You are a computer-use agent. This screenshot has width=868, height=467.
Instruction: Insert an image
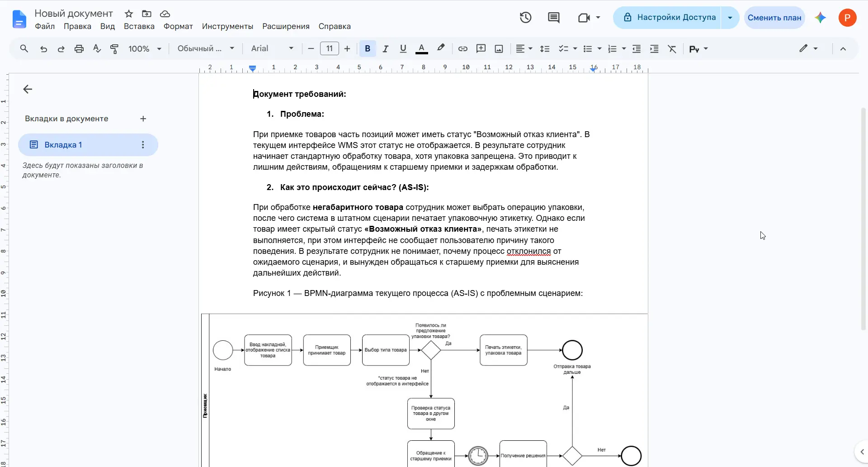(x=499, y=48)
